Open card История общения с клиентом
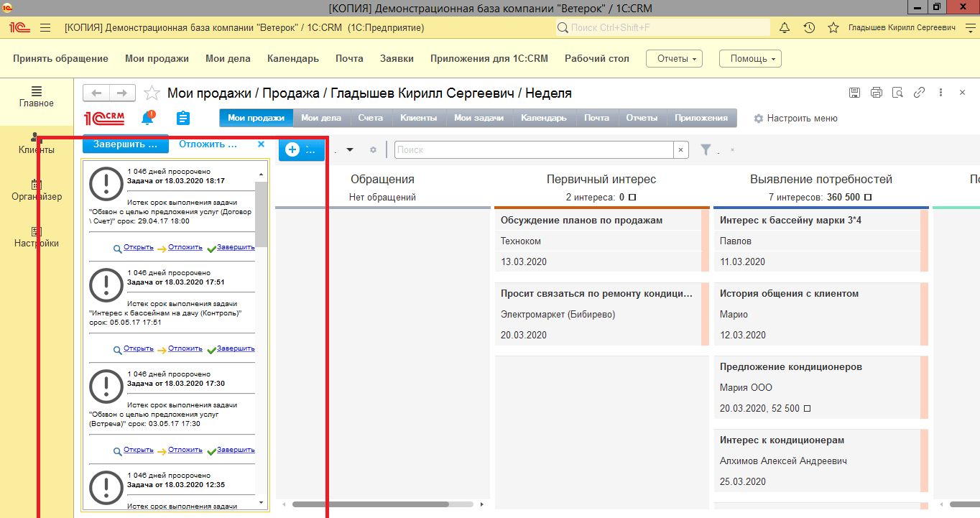 pos(820,315)
